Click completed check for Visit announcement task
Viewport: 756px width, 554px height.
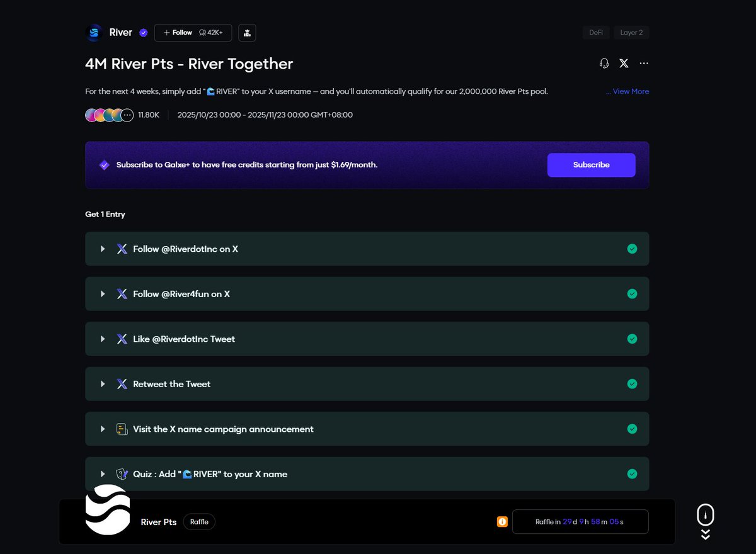click(632, 429)
